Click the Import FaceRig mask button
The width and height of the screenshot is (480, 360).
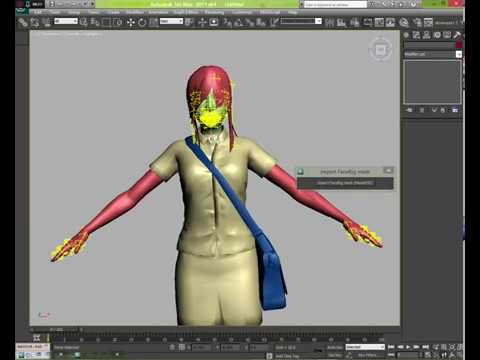345,183
